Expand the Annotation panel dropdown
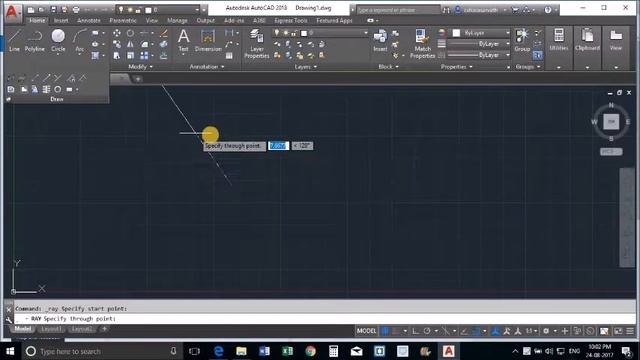 click(207, 67)
